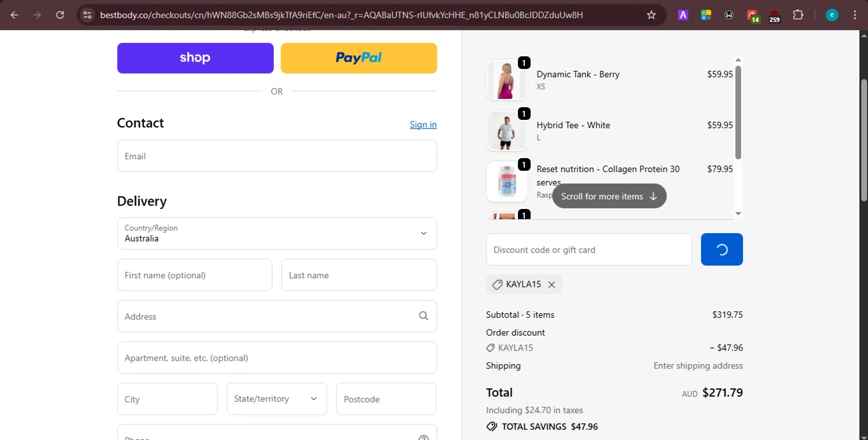Remove KAYLA15 discount with X icon
Screen dimensions: 868x440
551,284
